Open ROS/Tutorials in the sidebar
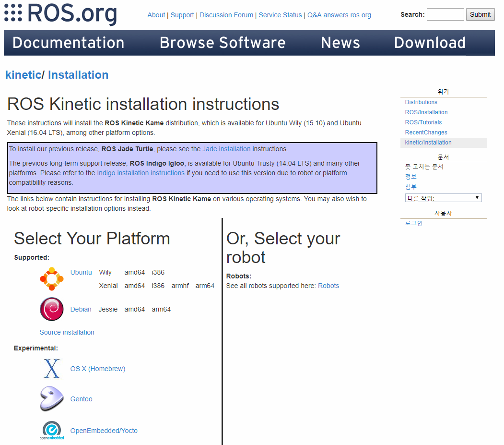 pyautogui.click(x=423, y=122)
